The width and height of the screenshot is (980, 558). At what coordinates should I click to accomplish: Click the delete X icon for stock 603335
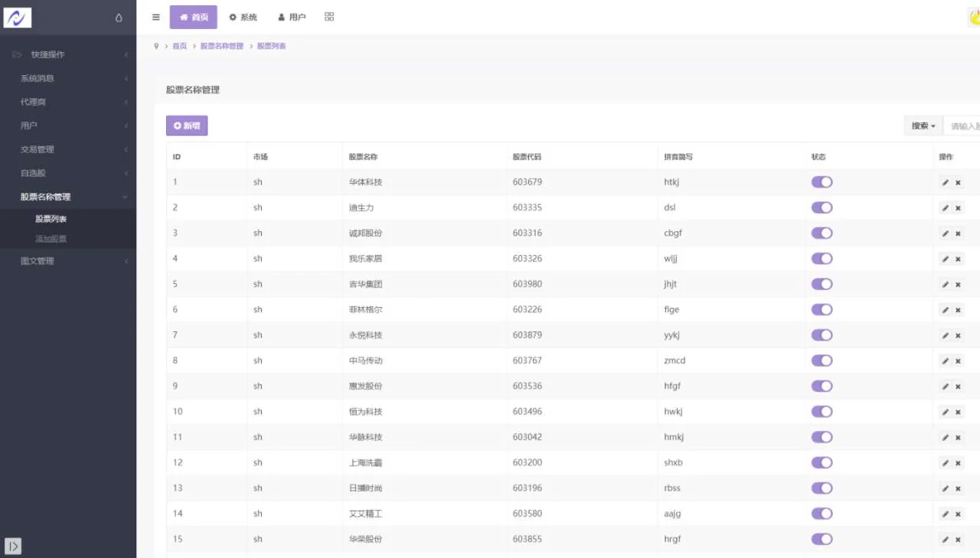(958, 208)
